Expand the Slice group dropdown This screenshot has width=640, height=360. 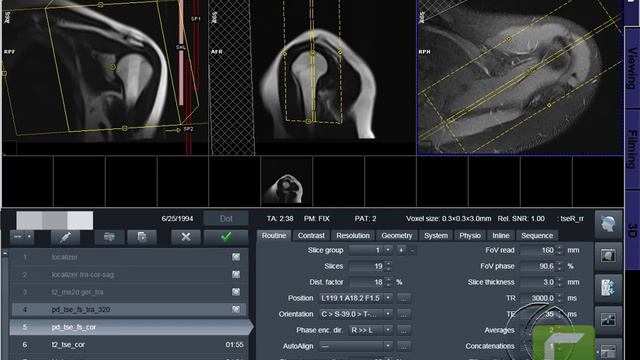pos(388,250)
